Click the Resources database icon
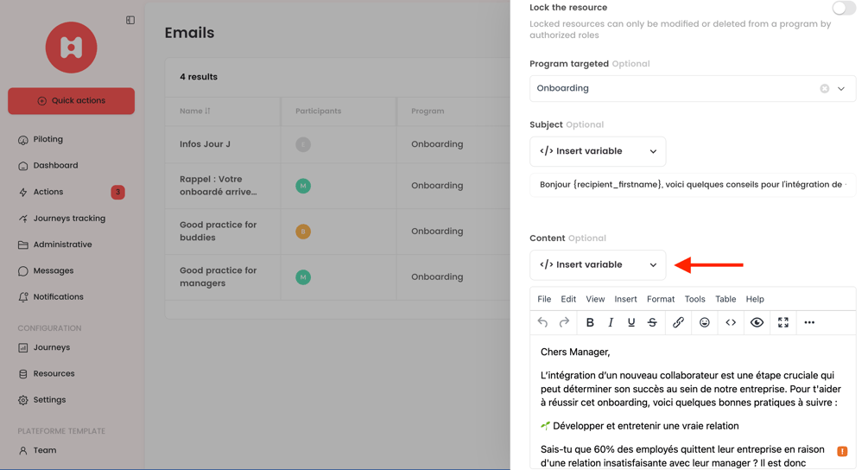Image resolution: width=868 pixels, height=470 pixels. pyautogui.click(x=22, y=374)
